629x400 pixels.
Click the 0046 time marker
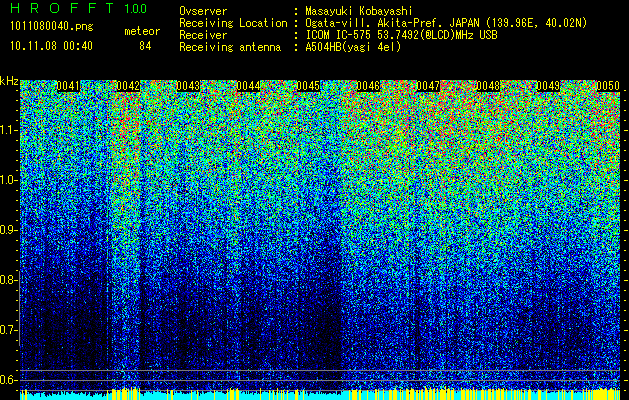368,86
